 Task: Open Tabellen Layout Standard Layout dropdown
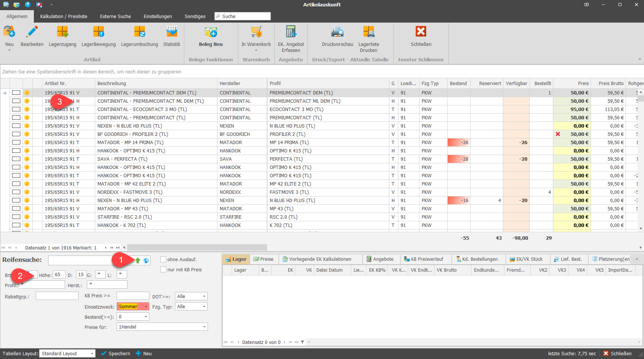[x=92, y=353]
